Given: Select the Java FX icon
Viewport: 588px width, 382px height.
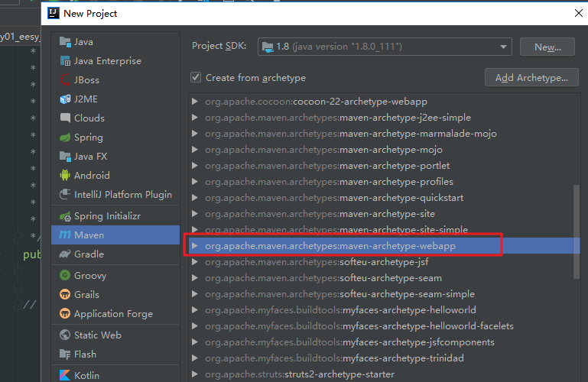Looking at the screenshot, I should click(x=65, y=157).
